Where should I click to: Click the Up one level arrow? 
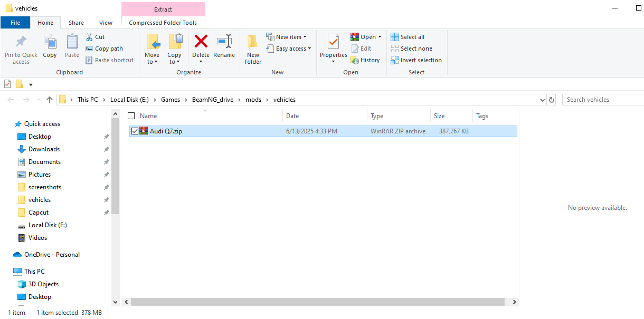50,100
